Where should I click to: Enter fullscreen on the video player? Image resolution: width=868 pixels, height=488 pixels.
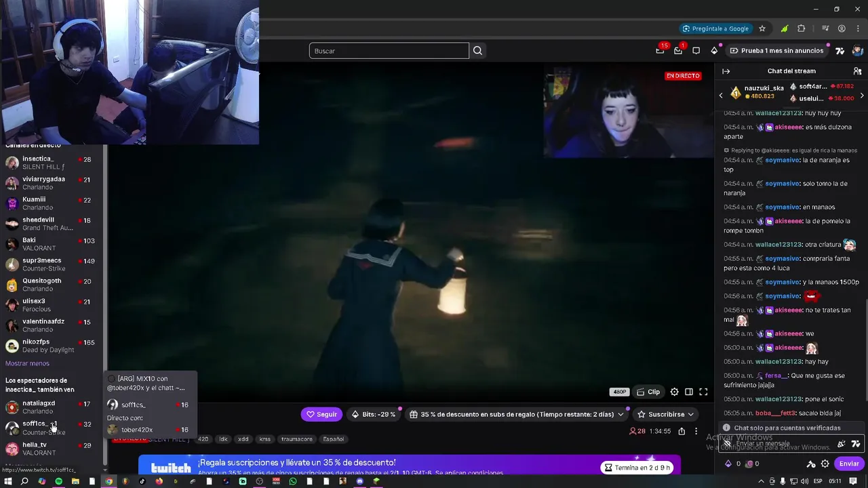703,392
